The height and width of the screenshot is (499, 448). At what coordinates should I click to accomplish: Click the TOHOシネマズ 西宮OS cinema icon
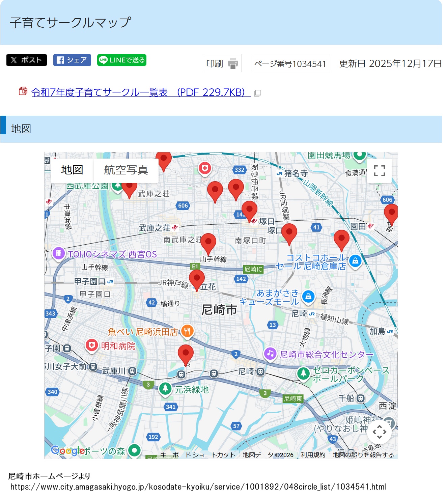click(59, 253)
